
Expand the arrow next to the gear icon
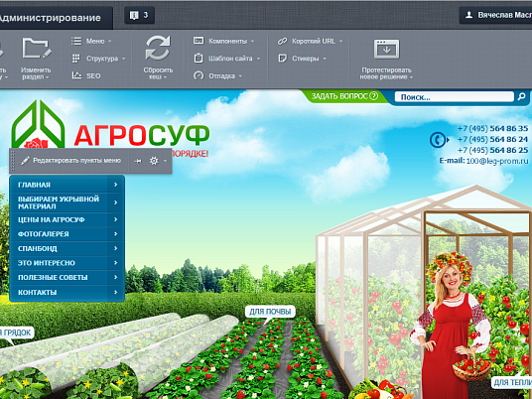[x=165, y=161]
